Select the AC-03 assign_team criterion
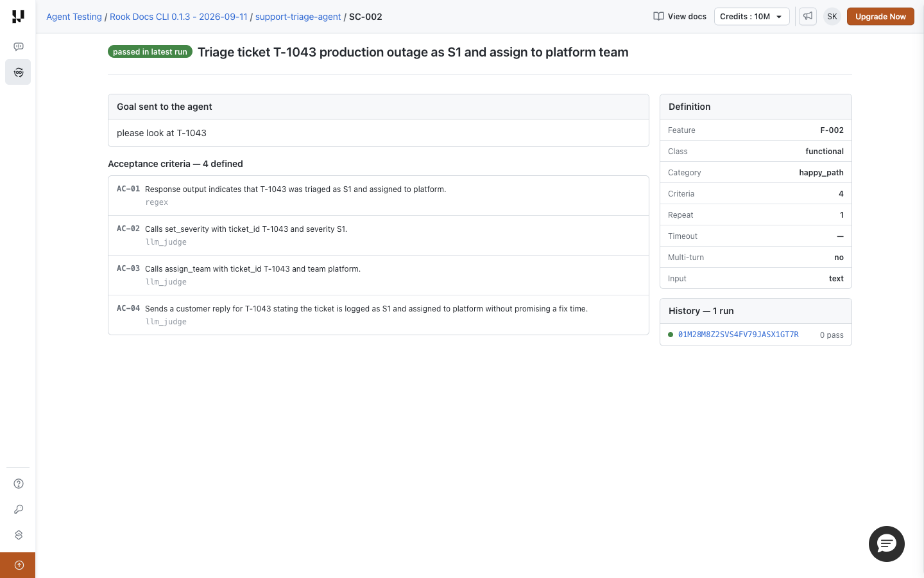Screen dimensions: 924x578 coord(379,276)
